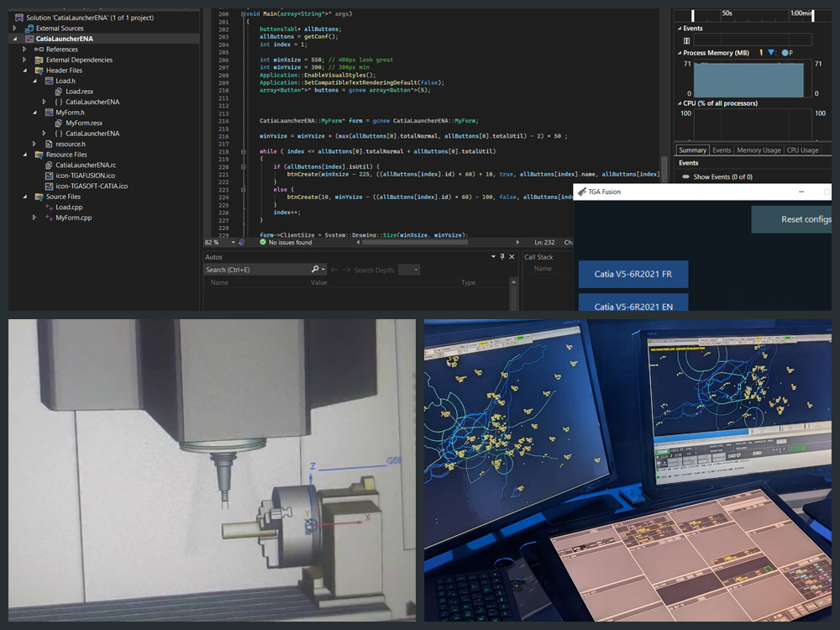The height and width of the screenshot is (630, 840).
Task: Expand the External Dependencies node
Action: click(x=24, y=60)
